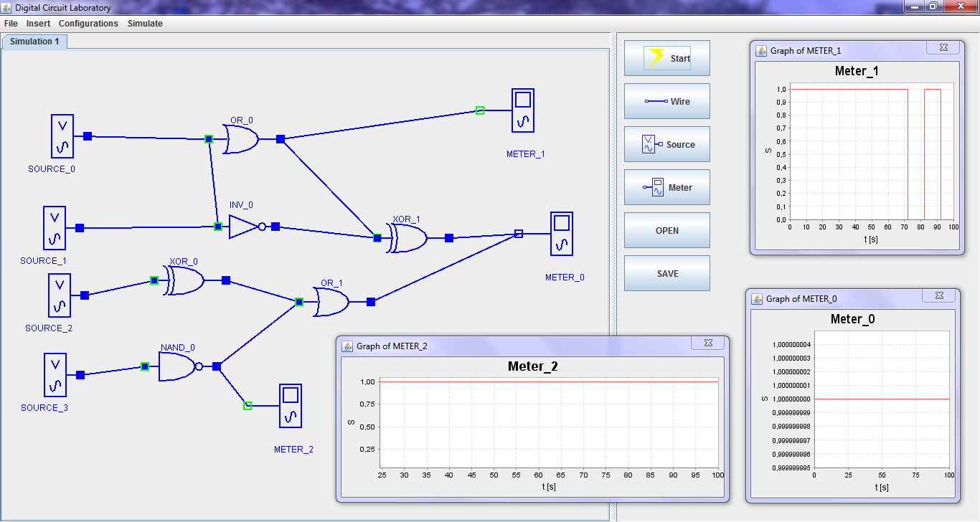
Task: Select the OR_0 gate
Action: point(241,139)
